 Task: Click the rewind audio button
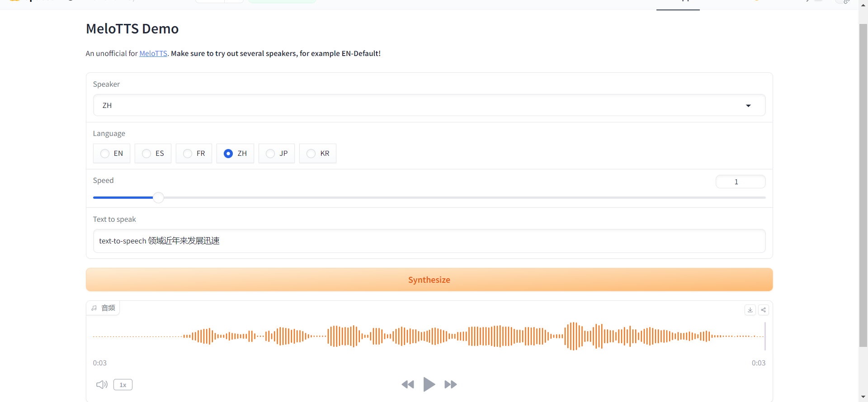(x=408, y=384)
